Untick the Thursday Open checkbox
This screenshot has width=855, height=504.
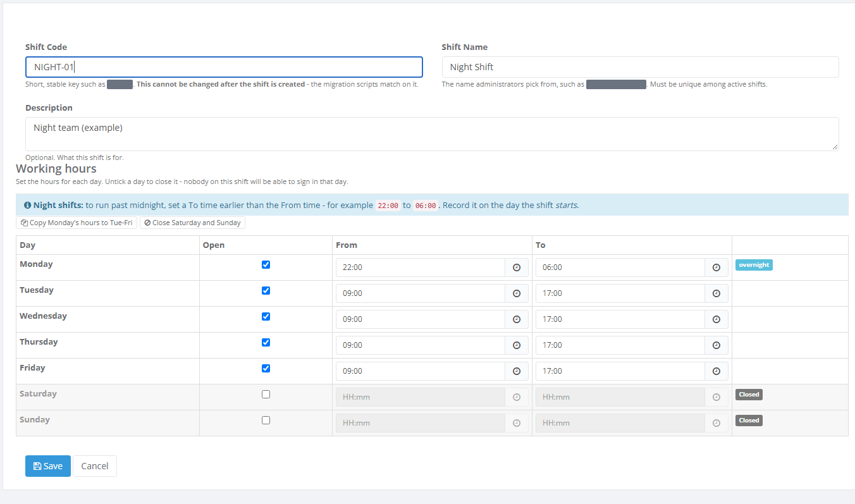coord(266,342)
